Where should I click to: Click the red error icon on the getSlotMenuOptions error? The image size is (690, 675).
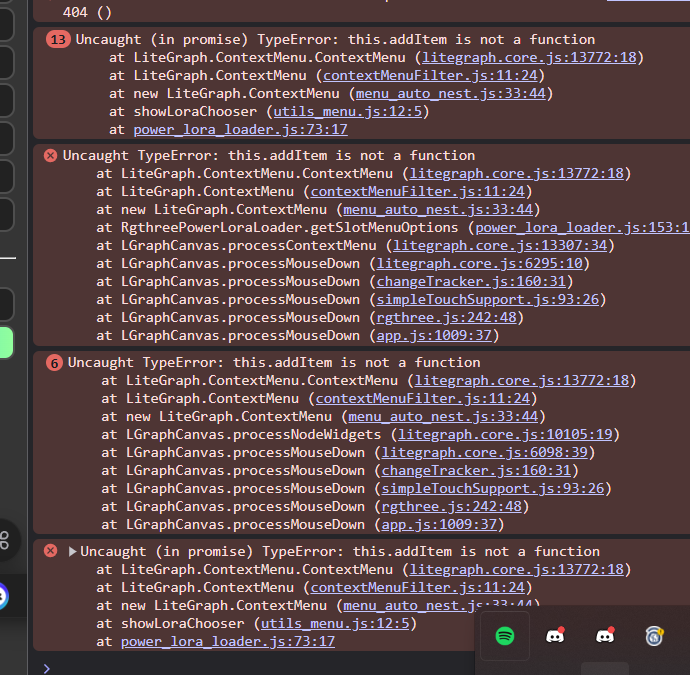pos(51,155)
